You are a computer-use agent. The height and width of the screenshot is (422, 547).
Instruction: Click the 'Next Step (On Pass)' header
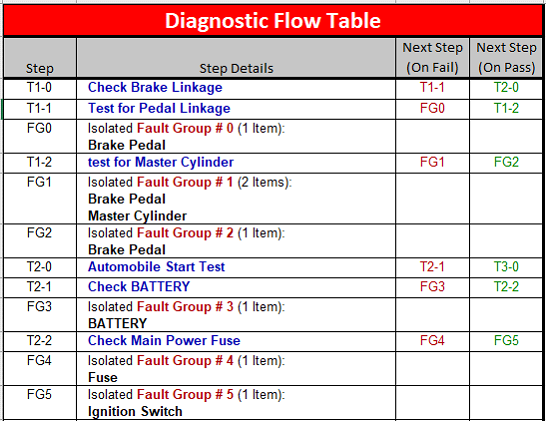pyautogui.click(x=507, y=58)
